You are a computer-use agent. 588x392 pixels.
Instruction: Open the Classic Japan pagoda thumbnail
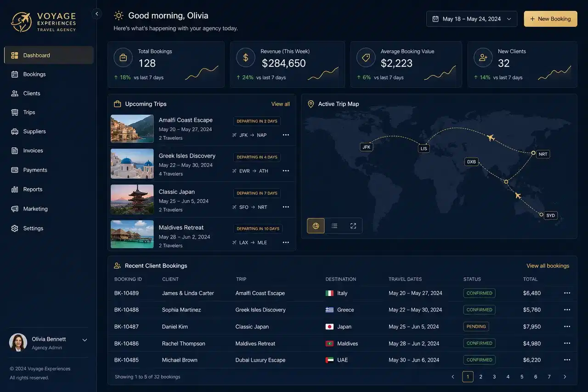point(132,199)
